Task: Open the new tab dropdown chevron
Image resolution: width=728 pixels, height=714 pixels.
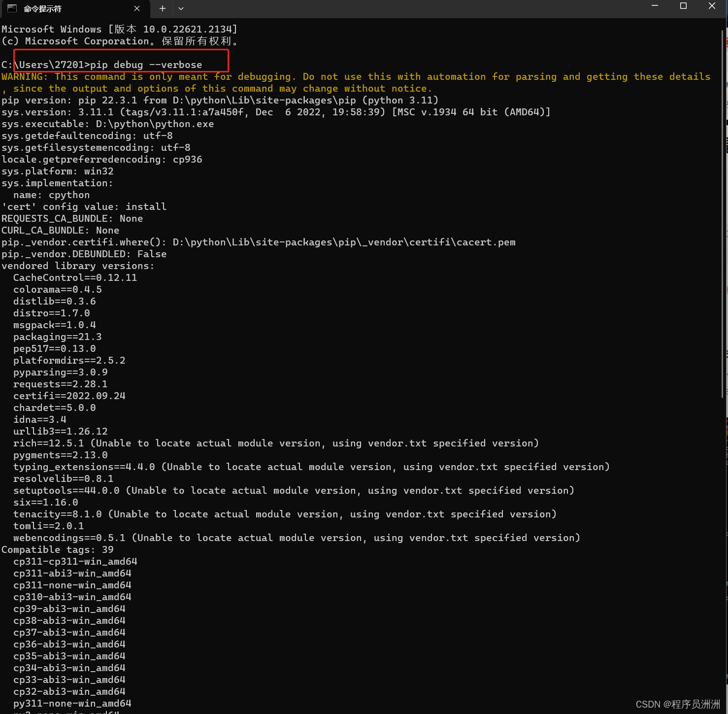Action: 181,8
